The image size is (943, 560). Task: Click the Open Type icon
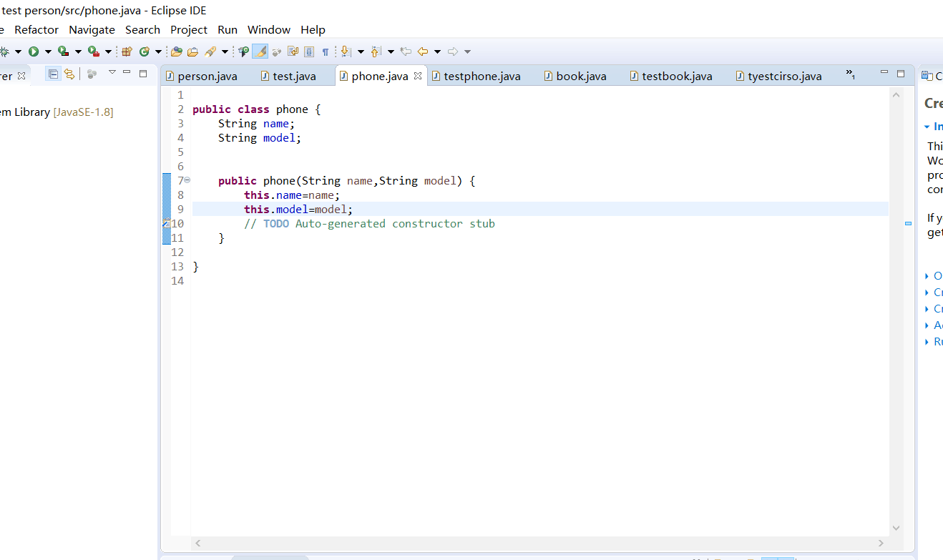tap(176, 51)
